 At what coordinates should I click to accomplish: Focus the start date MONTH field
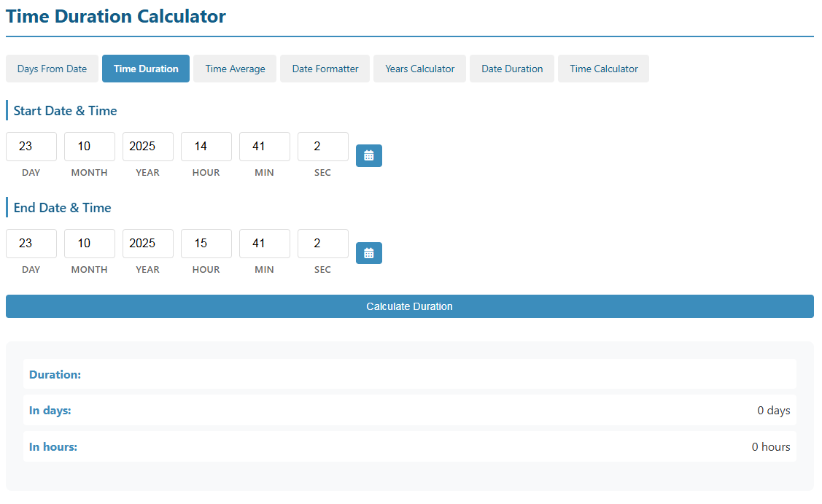tap(90, 147)
